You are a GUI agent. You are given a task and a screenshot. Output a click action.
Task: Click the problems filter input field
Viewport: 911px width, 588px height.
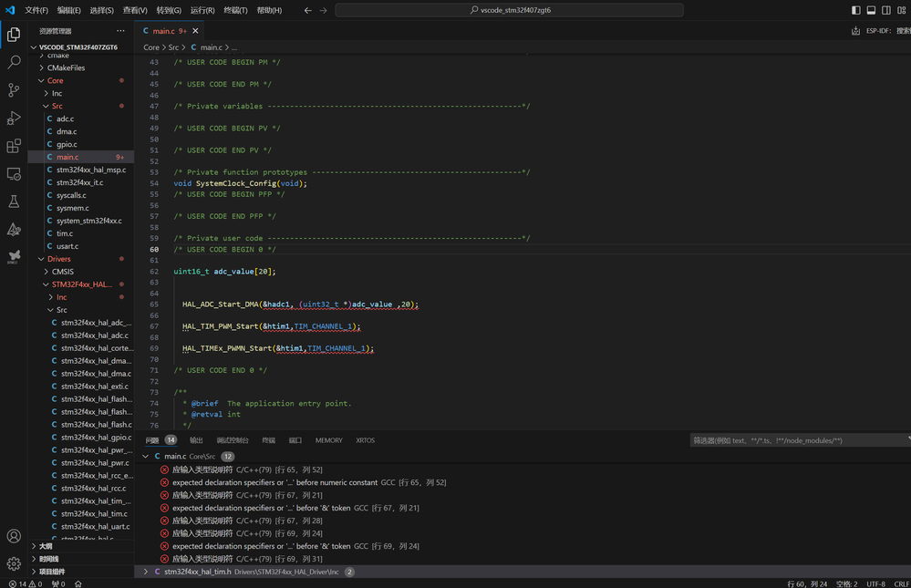[793, 440]
